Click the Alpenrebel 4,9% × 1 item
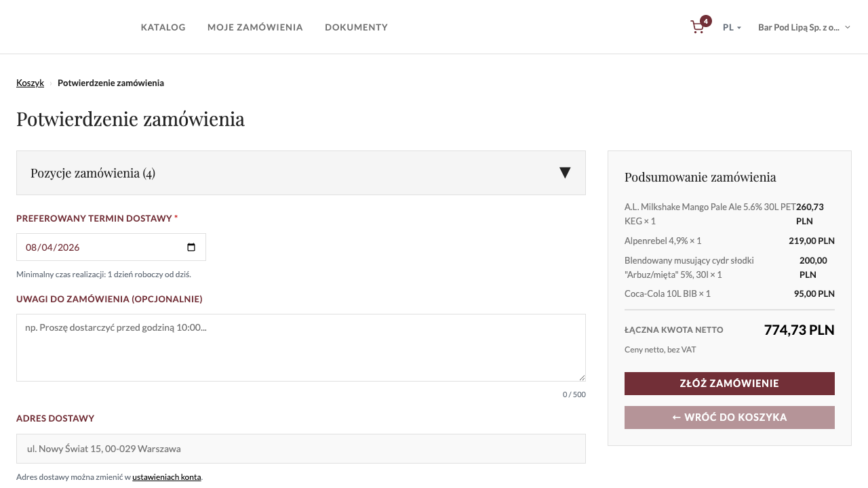This screenshot has width=868, height=488. pos(663,241)
